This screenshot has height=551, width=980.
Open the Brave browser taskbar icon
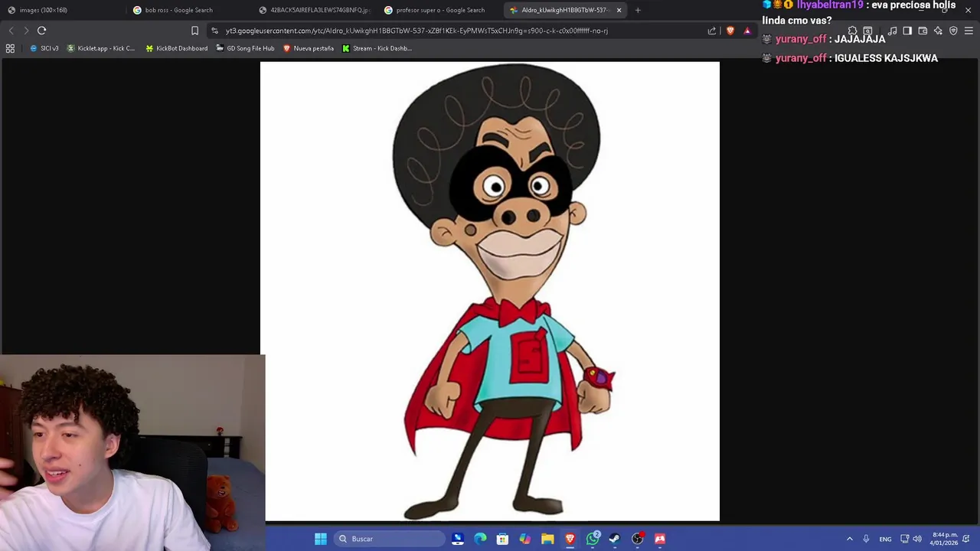[570, 539]
